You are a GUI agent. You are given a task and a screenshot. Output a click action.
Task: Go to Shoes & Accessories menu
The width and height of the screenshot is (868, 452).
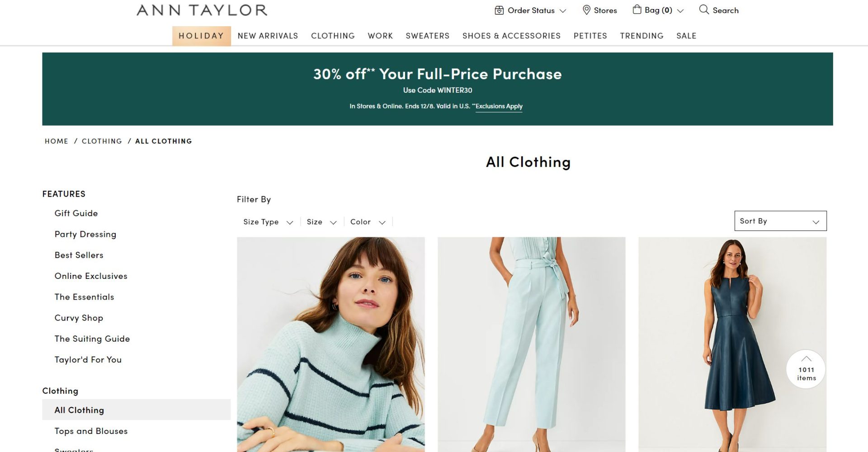(x=511, y=36)
